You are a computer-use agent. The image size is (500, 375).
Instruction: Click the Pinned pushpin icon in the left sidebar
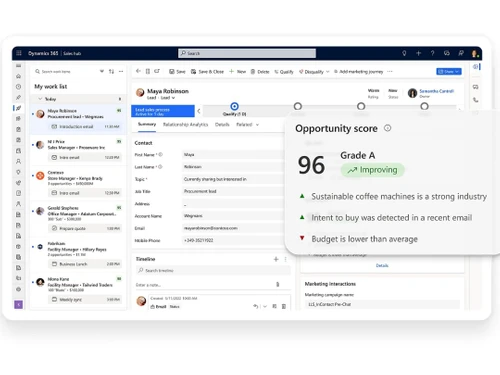(18, 97)
